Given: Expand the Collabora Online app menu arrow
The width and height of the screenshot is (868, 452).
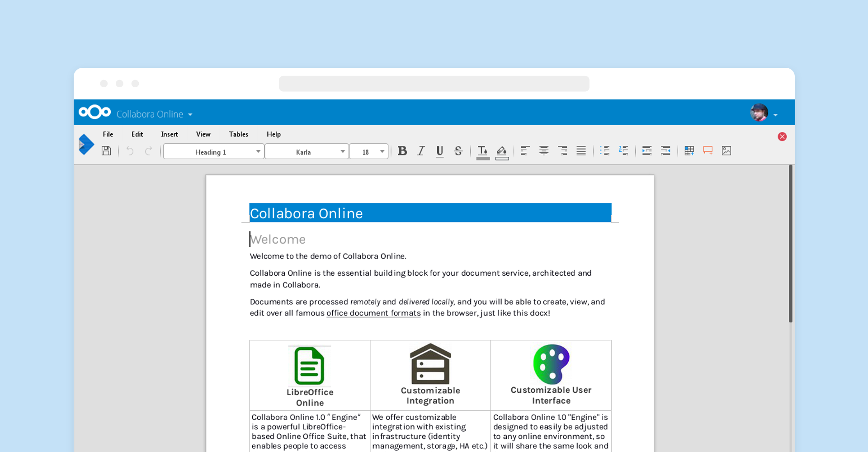Looking at the screenshot, I should coord(190,115).
